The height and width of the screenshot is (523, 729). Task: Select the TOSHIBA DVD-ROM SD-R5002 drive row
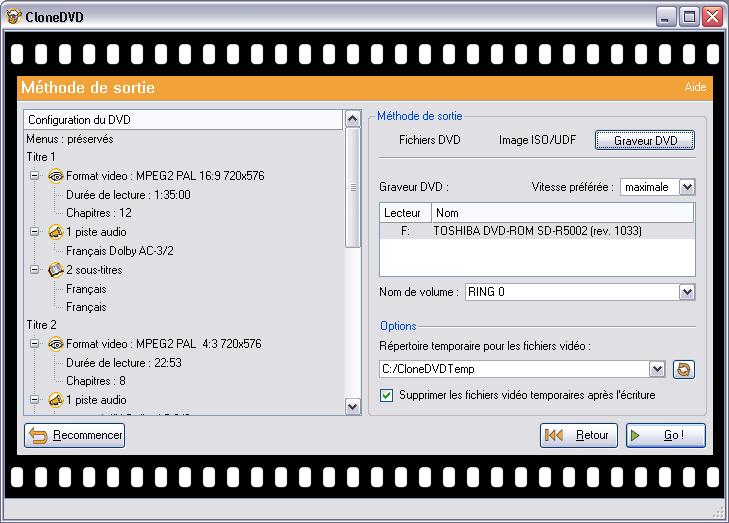click(537, 231)
